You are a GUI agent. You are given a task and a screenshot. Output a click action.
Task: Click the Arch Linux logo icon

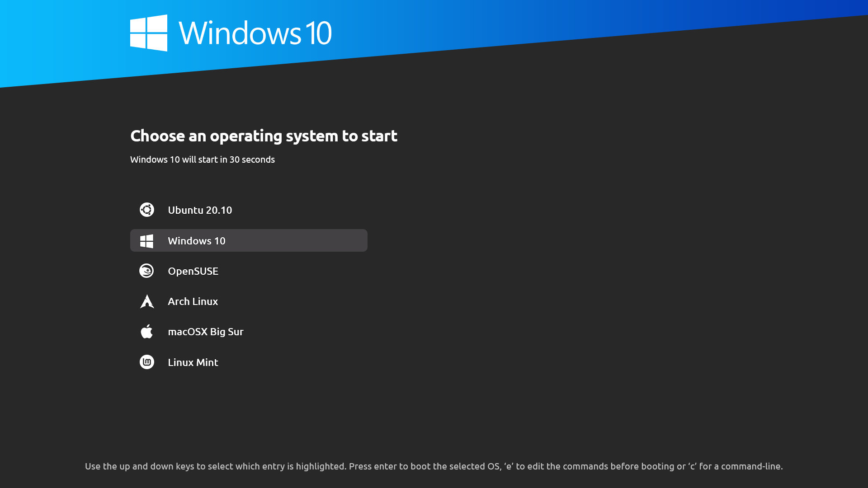(147, 301)
